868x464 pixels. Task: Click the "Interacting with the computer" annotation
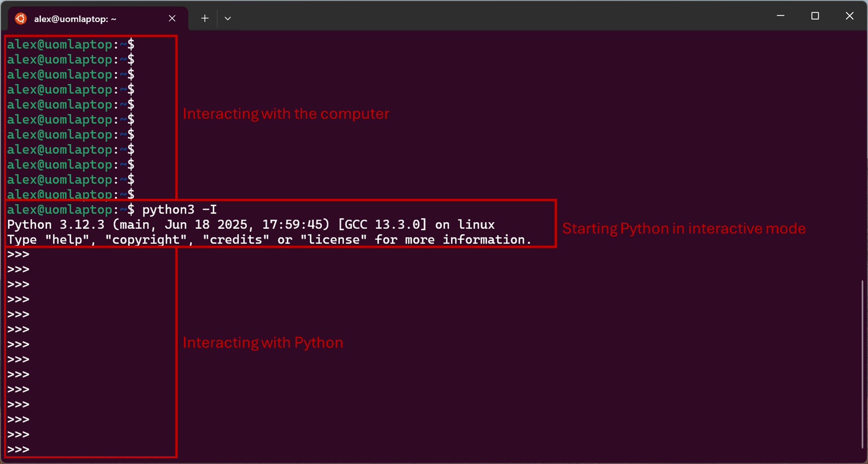[x=286, y=114]
